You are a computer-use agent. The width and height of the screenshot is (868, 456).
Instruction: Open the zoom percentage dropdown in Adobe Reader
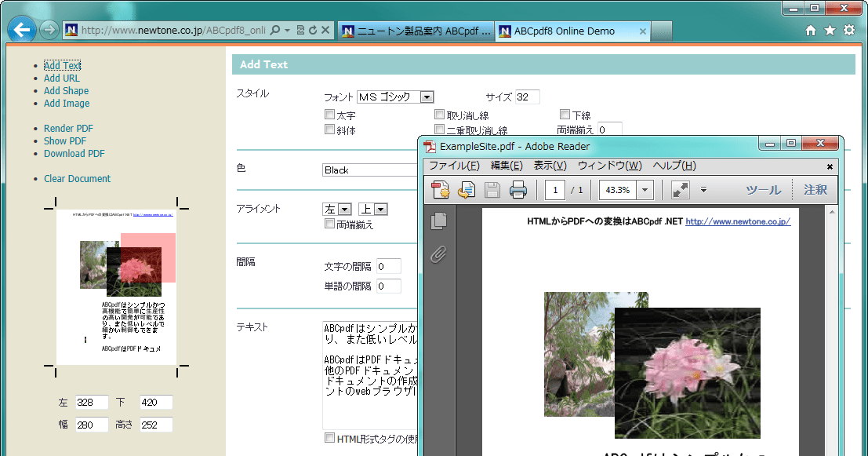pos(645,189)
